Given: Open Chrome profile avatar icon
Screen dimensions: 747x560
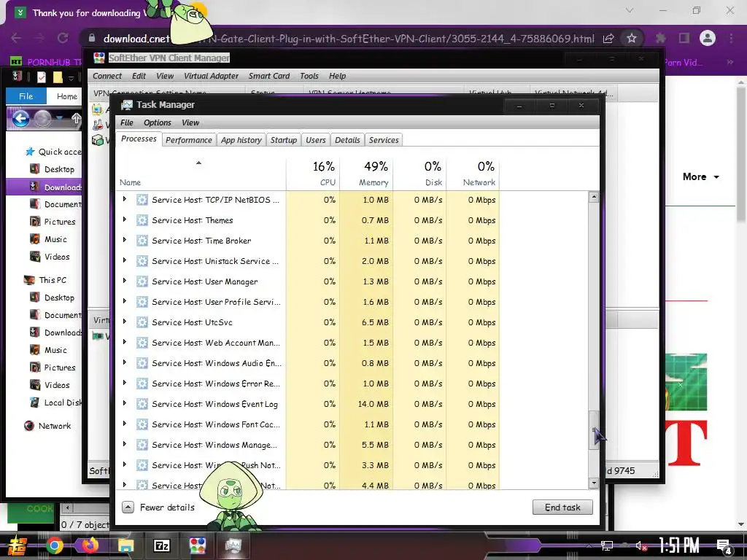Looking at the screenshot, I should coord(708,38).
